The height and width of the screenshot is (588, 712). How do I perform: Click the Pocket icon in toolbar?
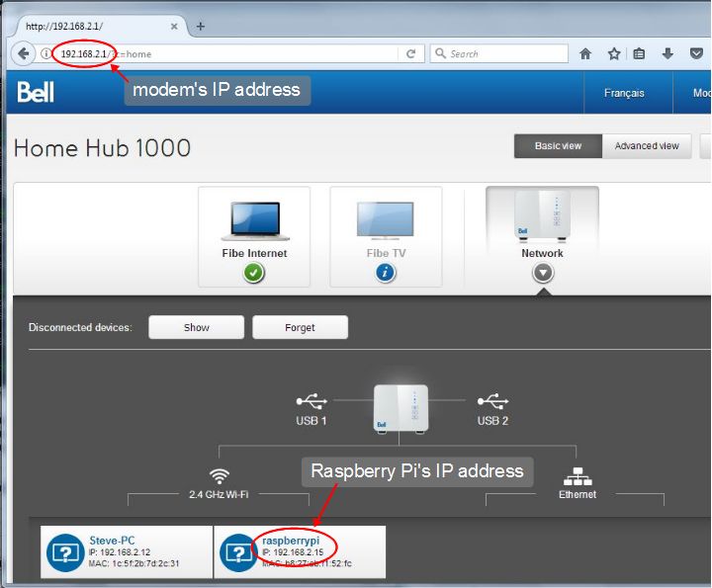coord(696,54)
